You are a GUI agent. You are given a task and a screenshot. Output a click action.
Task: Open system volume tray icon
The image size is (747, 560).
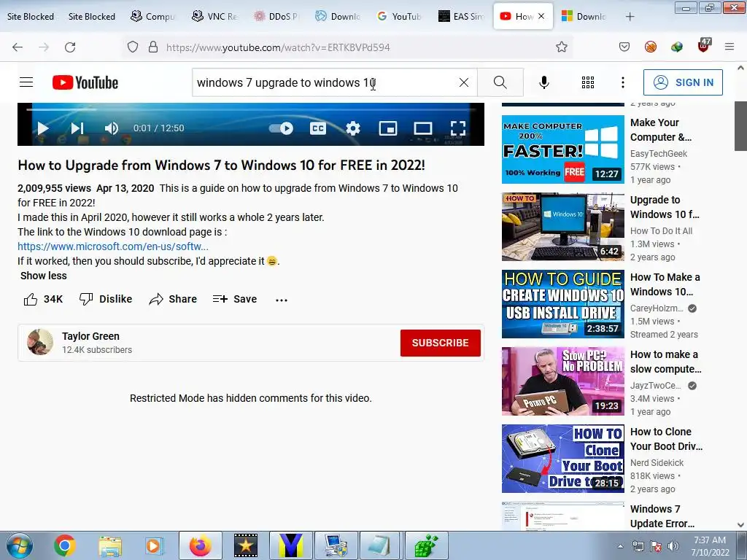(673, 546)
